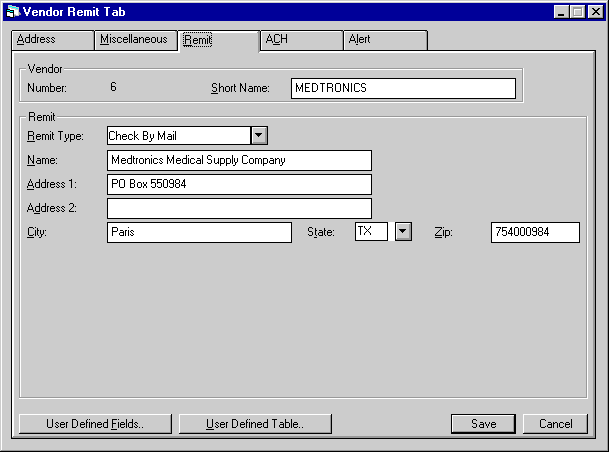
Task: Open User Defined Table dialog
Action: [255, 424]
